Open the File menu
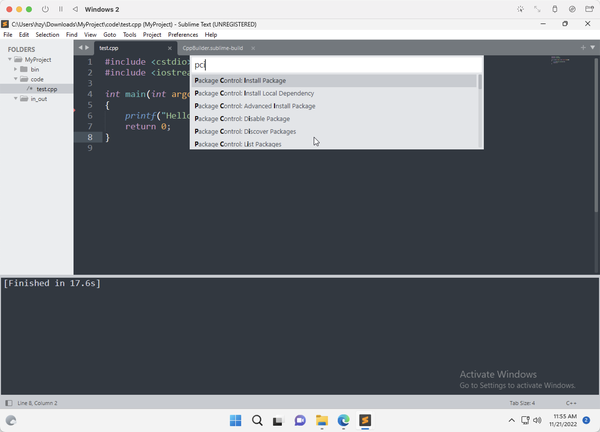600x432 pixels. [x=8, y=35]
